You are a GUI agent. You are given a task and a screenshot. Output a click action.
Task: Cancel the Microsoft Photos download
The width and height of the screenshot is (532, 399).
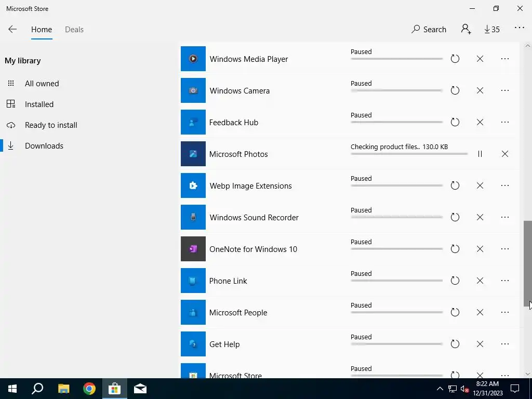tap(505, 154)
